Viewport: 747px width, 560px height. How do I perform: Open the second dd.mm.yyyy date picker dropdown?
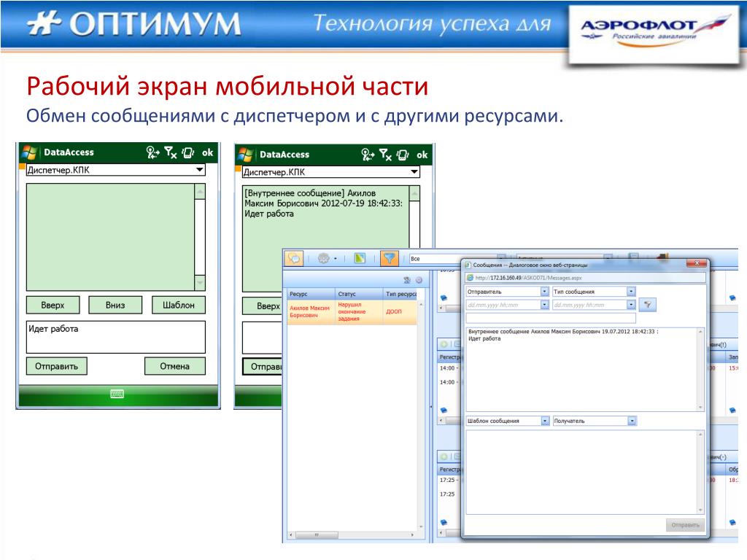pos(631,305)
